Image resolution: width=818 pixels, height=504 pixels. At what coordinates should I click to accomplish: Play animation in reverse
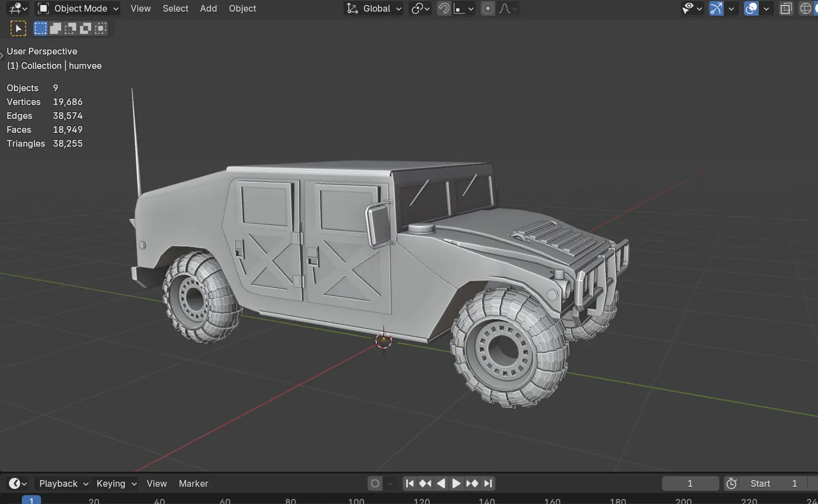pyautogui.click(x=441, y=483)
